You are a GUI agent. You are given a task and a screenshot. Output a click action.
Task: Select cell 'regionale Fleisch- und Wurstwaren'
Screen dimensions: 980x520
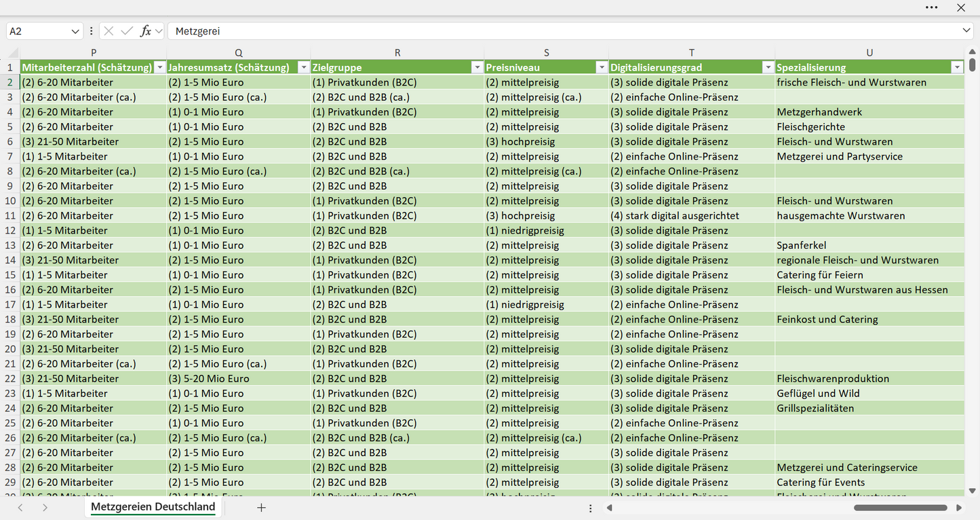pos(869,260)
